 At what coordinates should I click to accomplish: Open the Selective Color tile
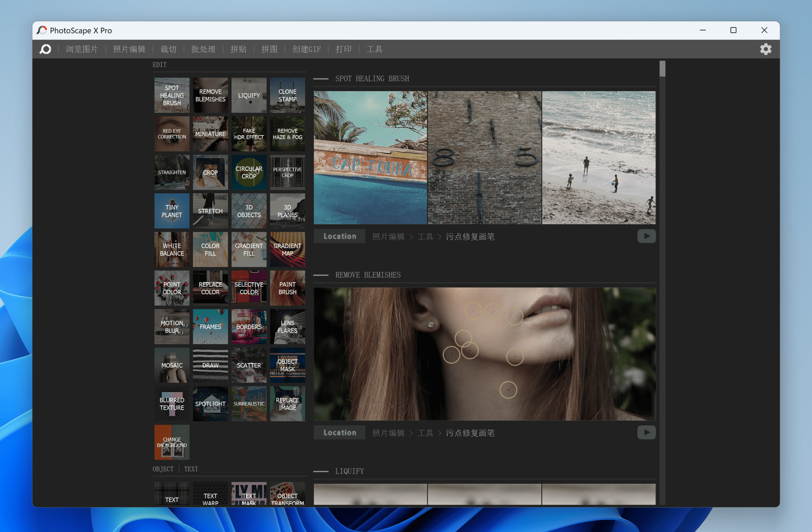(249, 288)
